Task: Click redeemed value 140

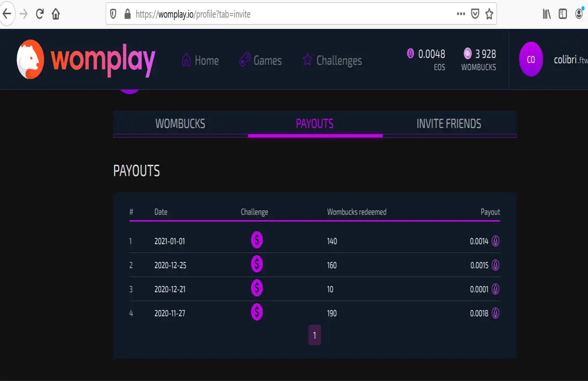Action: (332, 241)
